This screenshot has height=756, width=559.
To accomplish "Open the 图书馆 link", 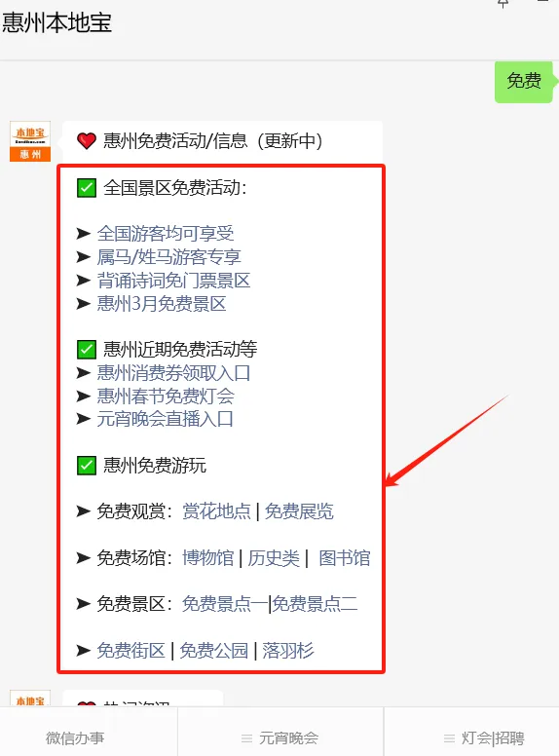I will tap(345, 558).
